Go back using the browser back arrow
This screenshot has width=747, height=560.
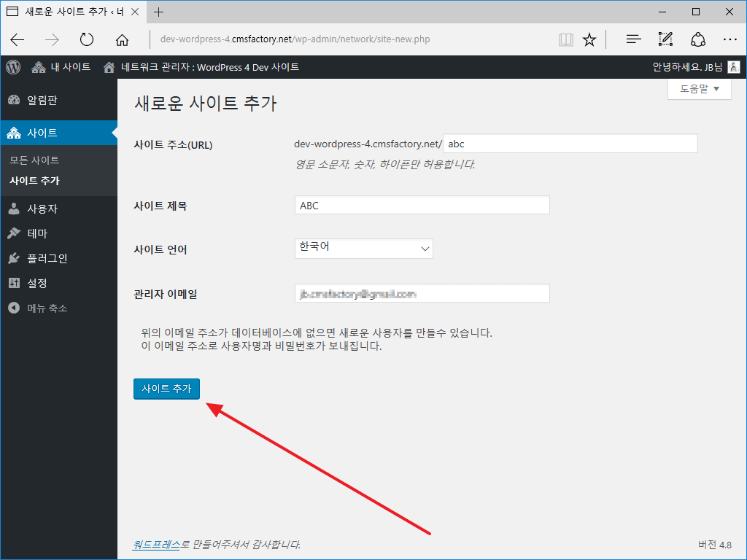[18, 39]
